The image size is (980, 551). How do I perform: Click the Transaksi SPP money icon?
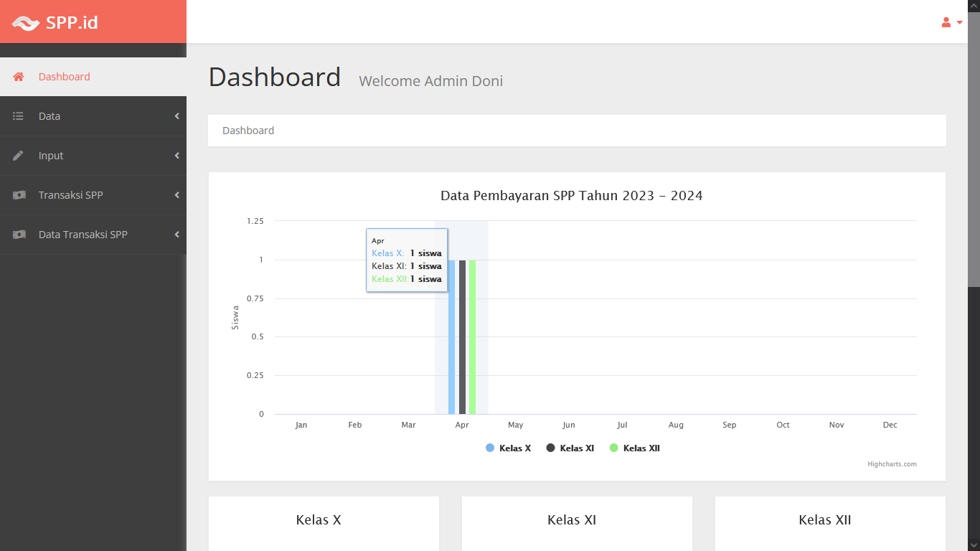(x=19, y=195)
